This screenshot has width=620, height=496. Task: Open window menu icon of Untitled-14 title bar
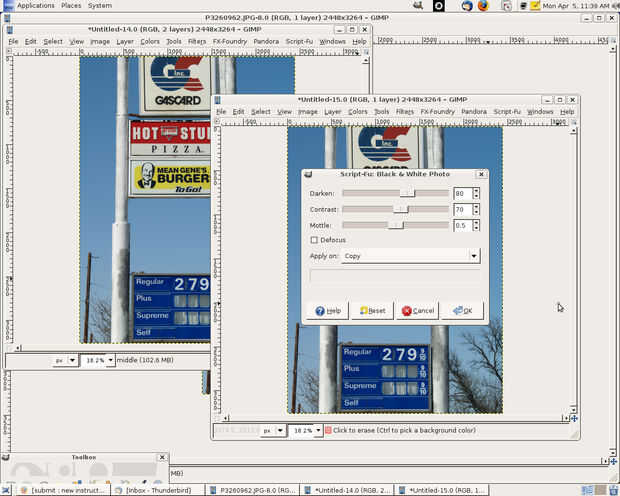pyautogui.click(x=10, y=30)
